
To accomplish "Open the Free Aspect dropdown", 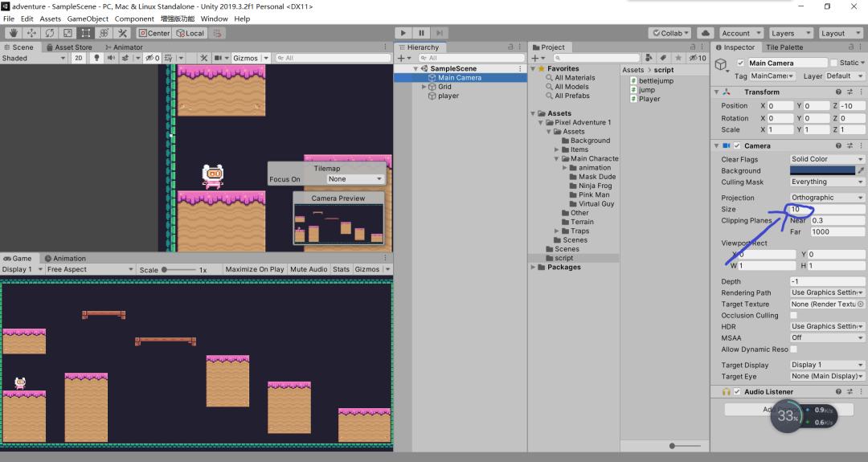I will tap(90, 269).
